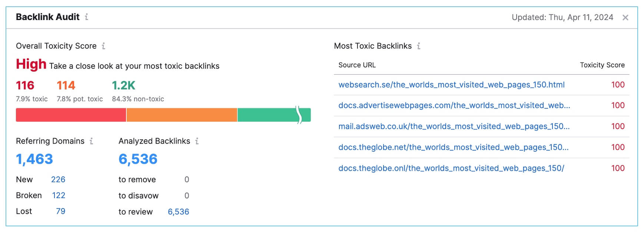Open the docs.theglobe.onl backlink link
The height and width of the screenshot is (233, 644).
[451, 168]
